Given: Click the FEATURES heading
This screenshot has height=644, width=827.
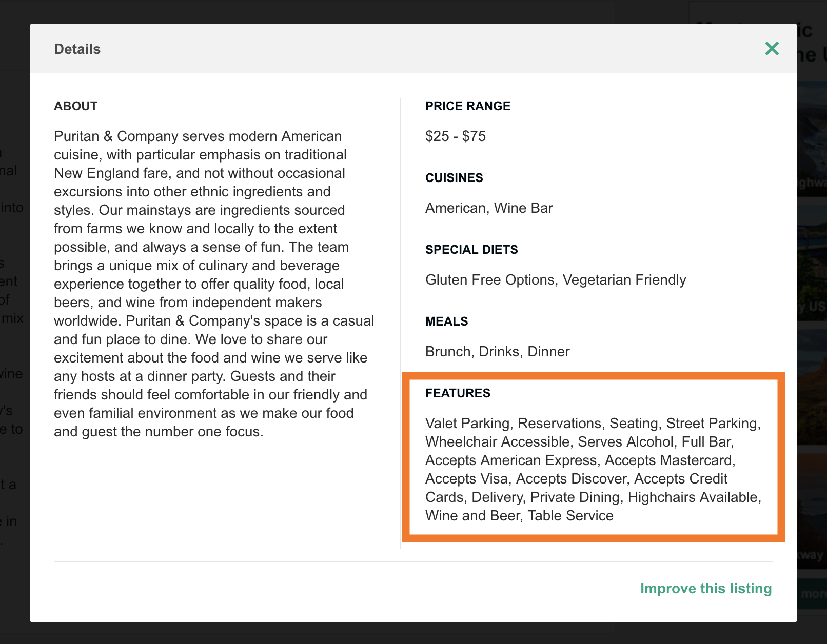Looking at the screenshot, I should pyautogui.click(x=458, y=393).
